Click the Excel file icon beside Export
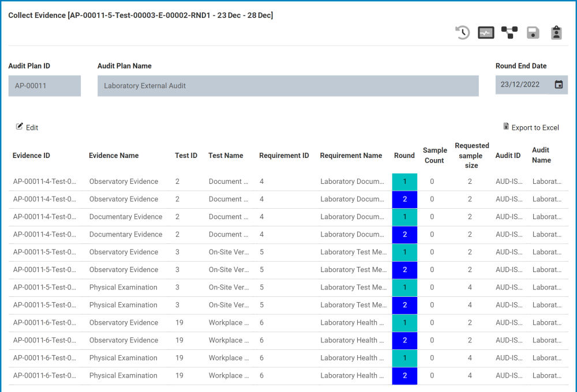577x392 pixels. 506,127
